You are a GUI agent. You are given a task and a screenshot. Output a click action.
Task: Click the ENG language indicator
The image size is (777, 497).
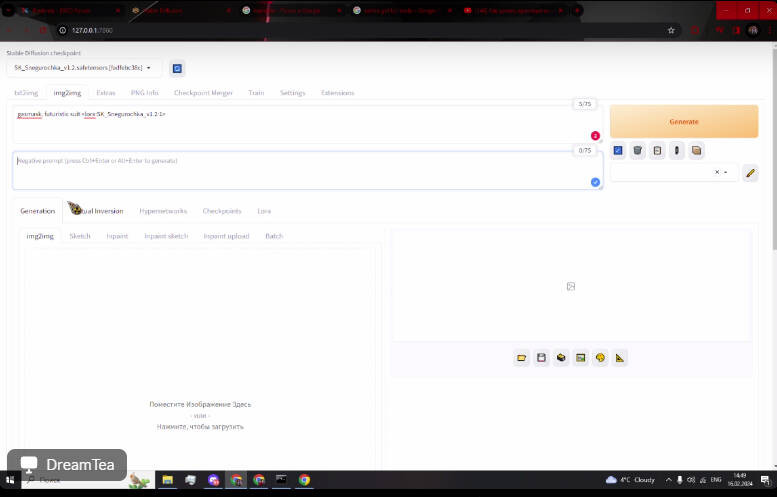point(716,480)
